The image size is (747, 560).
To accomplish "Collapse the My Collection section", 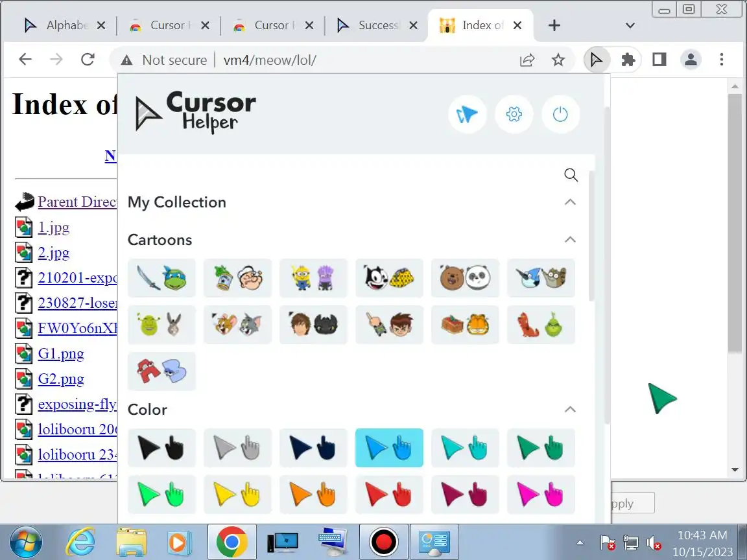I will (570, 202).
